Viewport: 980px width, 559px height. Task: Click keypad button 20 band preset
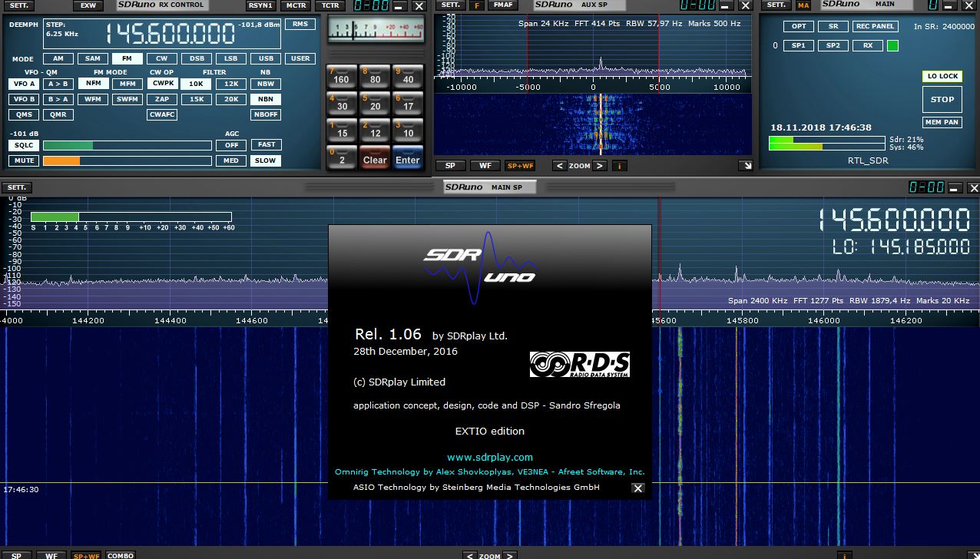[x=375, y=102]
